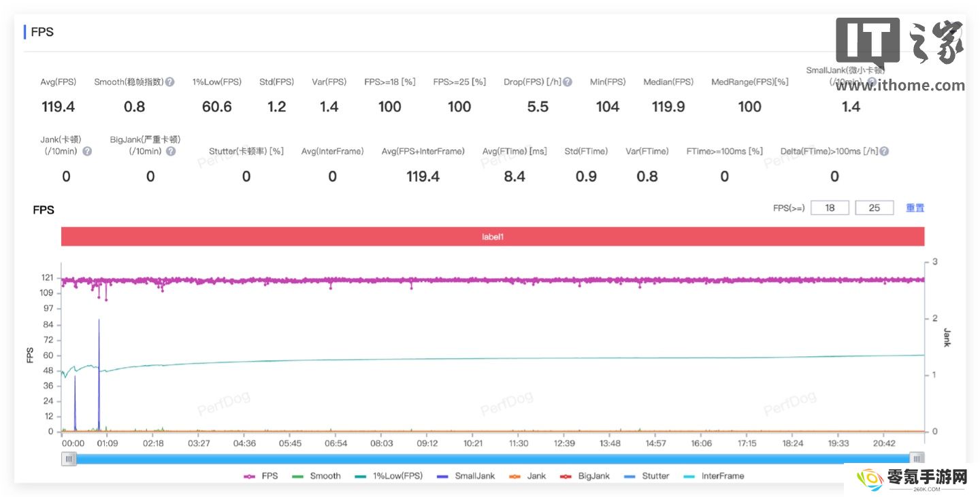Click the FPS(>=) label beside the threshold fields

789,208
